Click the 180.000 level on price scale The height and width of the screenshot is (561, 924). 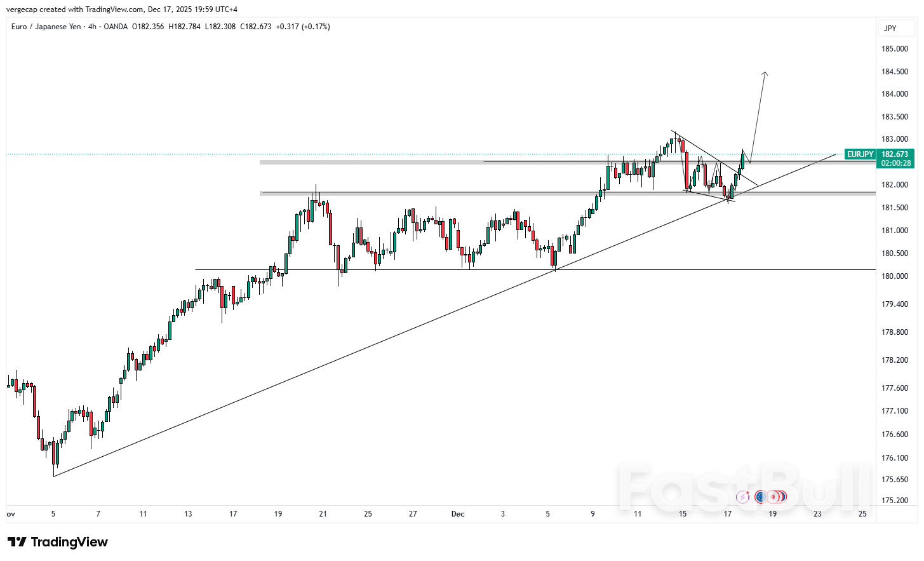pyautogui.click(x=894, y=276)
